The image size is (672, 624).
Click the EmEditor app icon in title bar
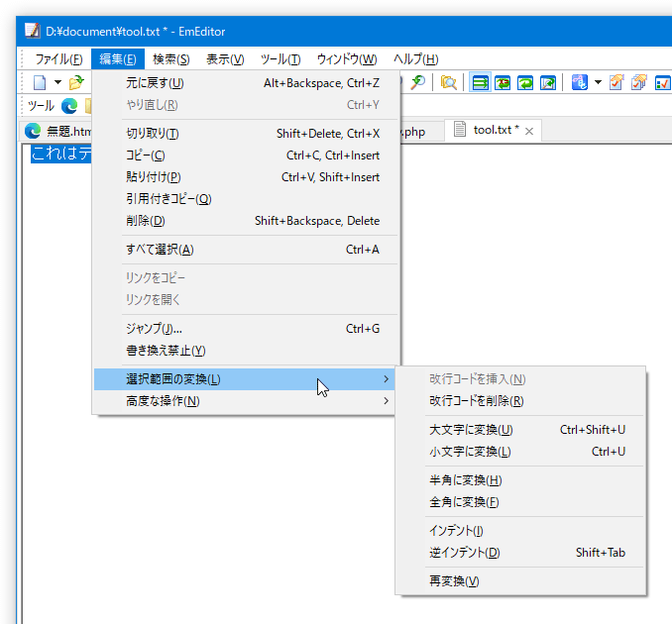tap(32, 31)
